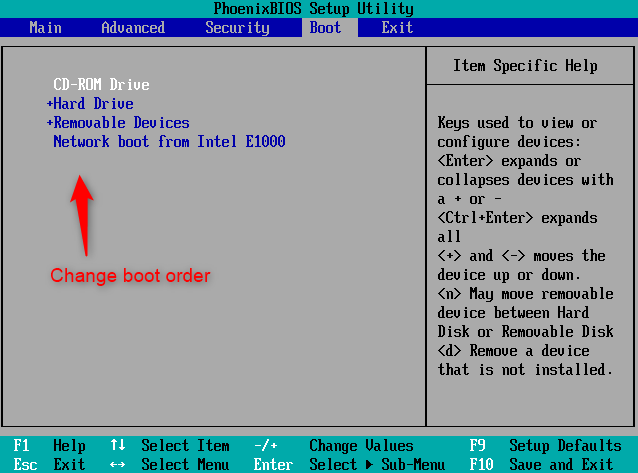Click the F1 Help key hint
The width and height of the screenshot is (638, 473).
49,446
